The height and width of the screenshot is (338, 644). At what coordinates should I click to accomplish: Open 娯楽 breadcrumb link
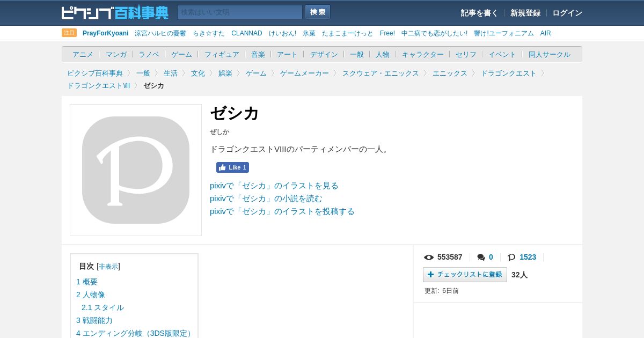click(x=225, y=73)
